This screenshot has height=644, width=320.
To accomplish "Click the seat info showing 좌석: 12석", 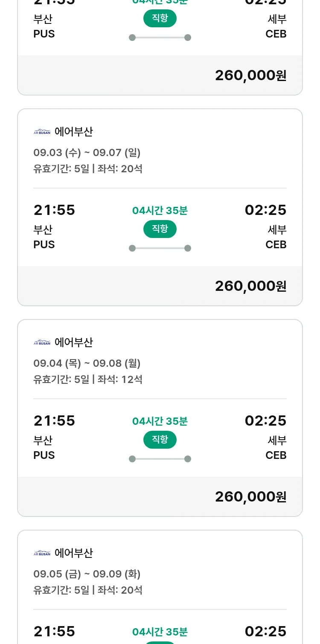I will (120, 380).
